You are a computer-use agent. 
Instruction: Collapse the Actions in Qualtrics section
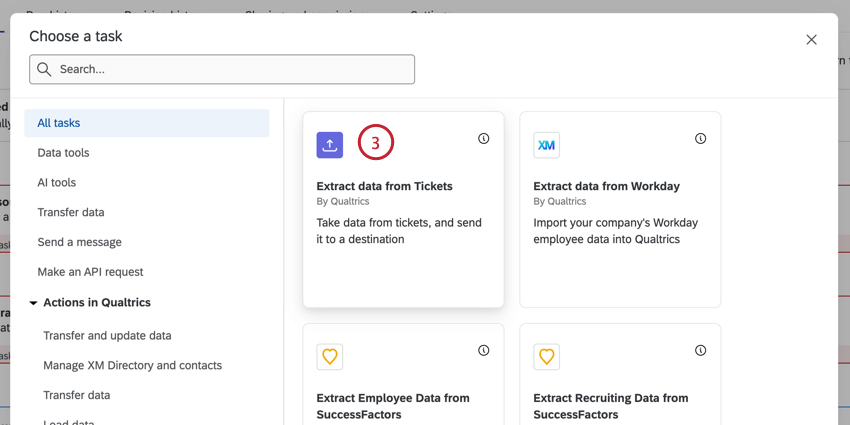pos(33,303)
